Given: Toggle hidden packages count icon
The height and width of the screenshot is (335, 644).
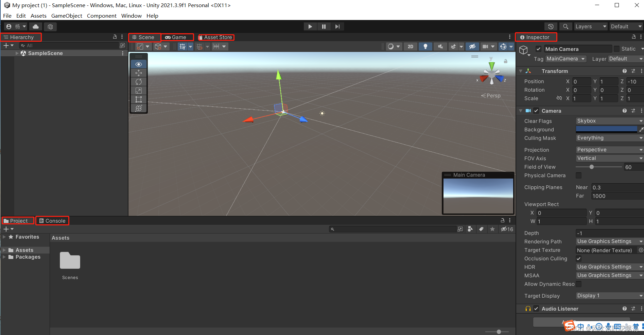Looking at the screenshot, I should [x=507, y=229].
